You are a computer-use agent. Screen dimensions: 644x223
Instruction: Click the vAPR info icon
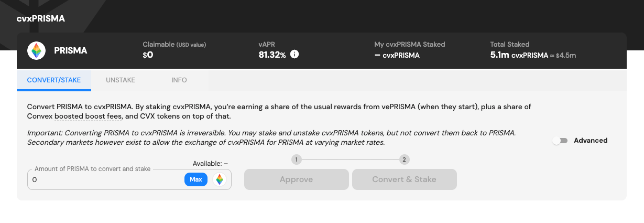point(294,54)
